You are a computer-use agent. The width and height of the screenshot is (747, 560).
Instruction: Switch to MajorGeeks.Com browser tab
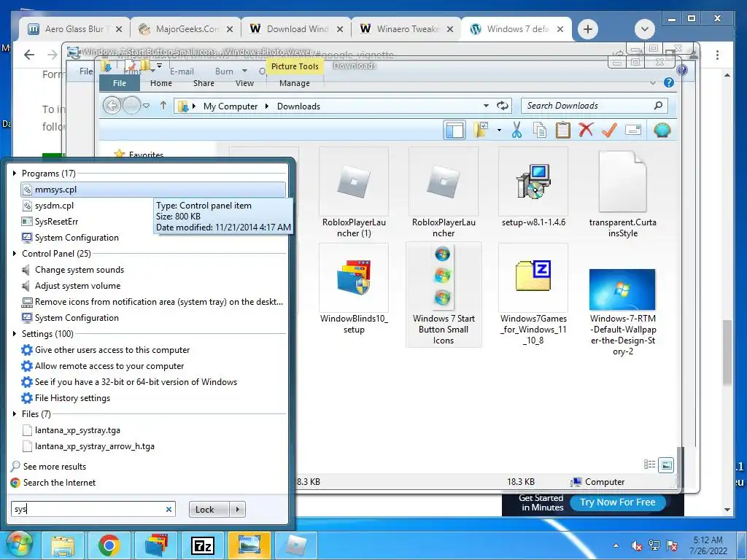click(185, 29)
